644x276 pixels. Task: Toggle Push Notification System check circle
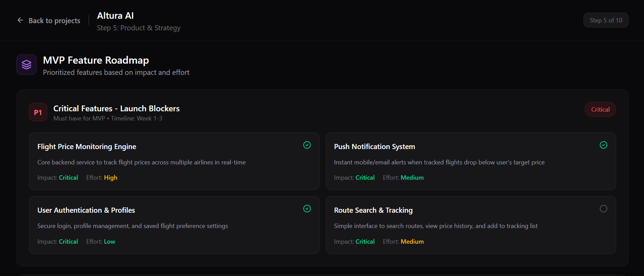click(604, 145)
